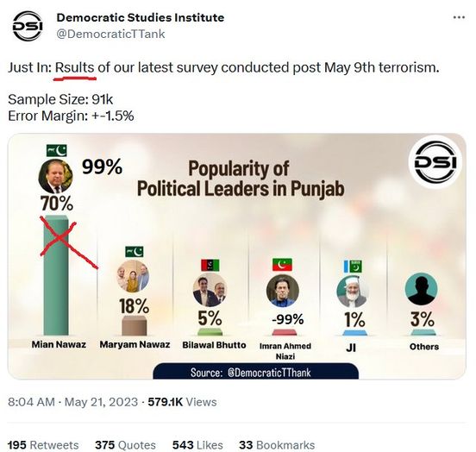Click the DSI logo in chart corner
Image resolution: width=476 pixels, height=452 pixels.
tap(435, 162)
